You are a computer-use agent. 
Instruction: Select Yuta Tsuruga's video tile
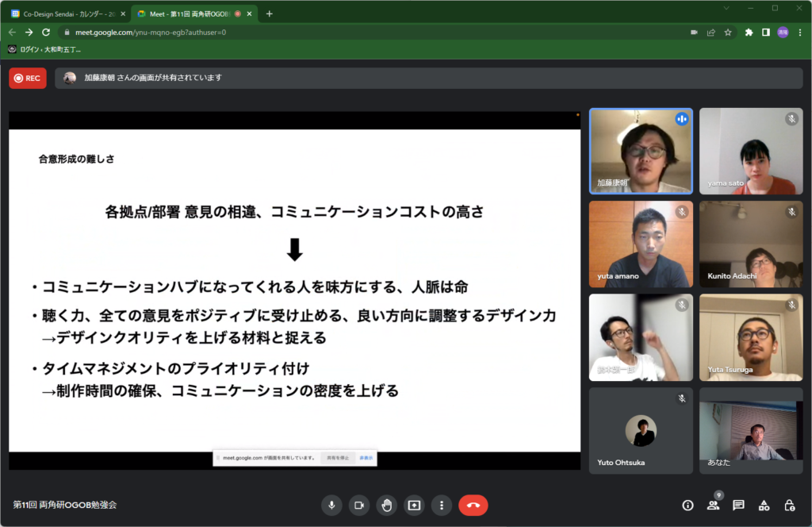tap(750, 337)
